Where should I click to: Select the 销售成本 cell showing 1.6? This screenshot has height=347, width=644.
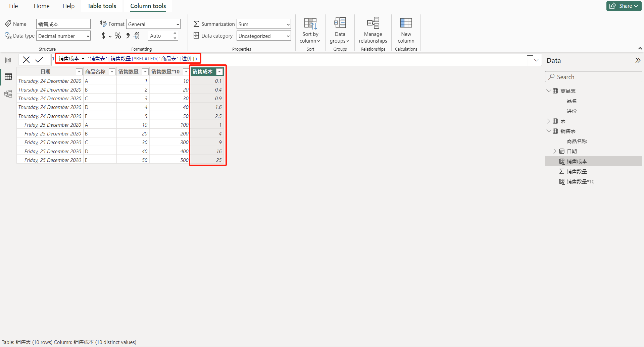click(207, 107)
